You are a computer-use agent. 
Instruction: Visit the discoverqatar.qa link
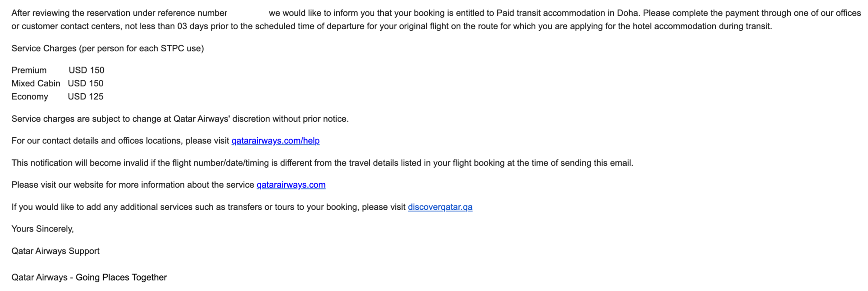[440, 207]
